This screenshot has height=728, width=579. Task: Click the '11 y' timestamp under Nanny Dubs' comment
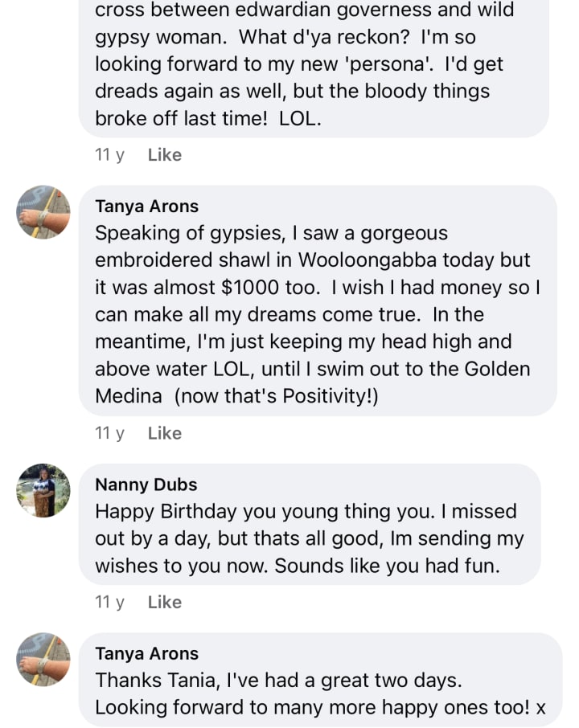[109, 602]
